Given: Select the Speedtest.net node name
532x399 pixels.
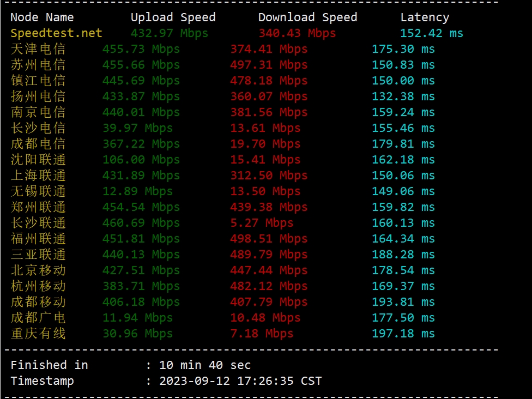Looking at the screenshot, I should tap(56, 33).
